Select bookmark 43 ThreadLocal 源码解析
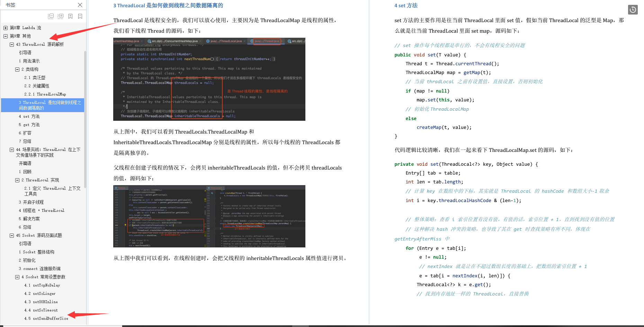The image size is (644, 327). click(x=40, y=44)
